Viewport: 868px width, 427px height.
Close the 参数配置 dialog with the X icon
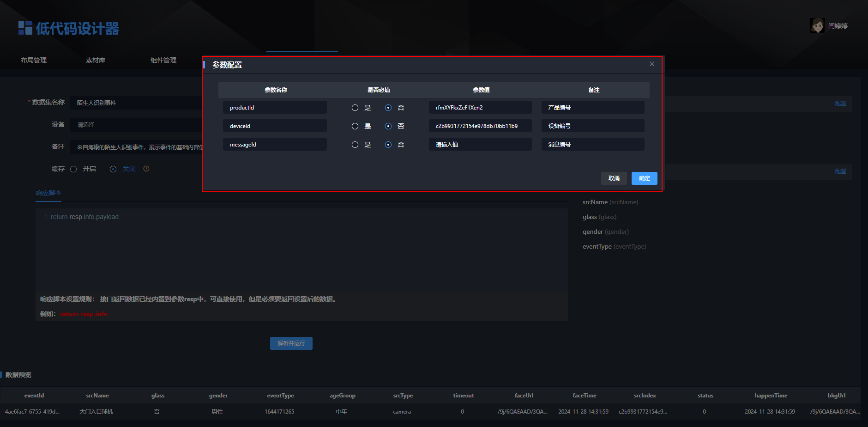652,64
